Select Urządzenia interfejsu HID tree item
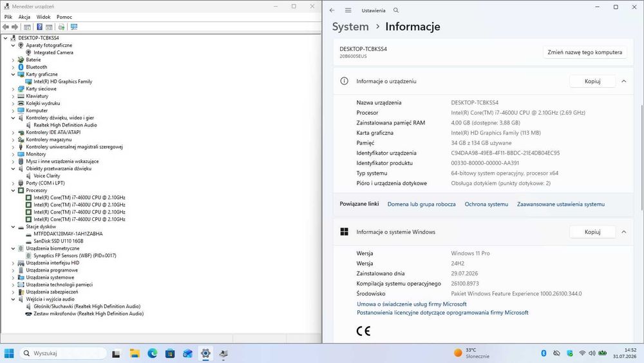 [53, 263]
